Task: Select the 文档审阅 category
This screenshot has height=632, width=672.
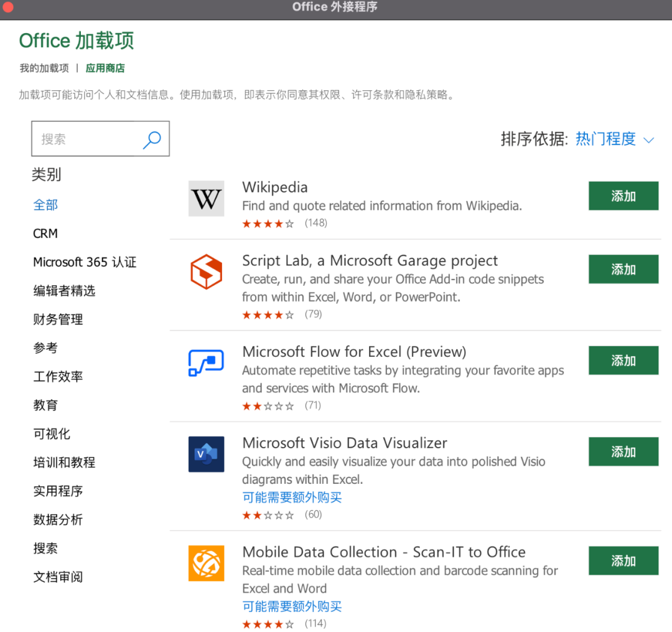Action: pos(58,577)
